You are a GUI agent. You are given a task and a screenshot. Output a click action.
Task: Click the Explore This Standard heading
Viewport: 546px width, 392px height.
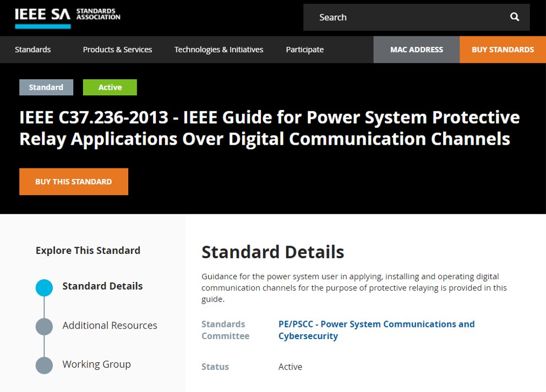pyautogui.click(x=88, y=251)
